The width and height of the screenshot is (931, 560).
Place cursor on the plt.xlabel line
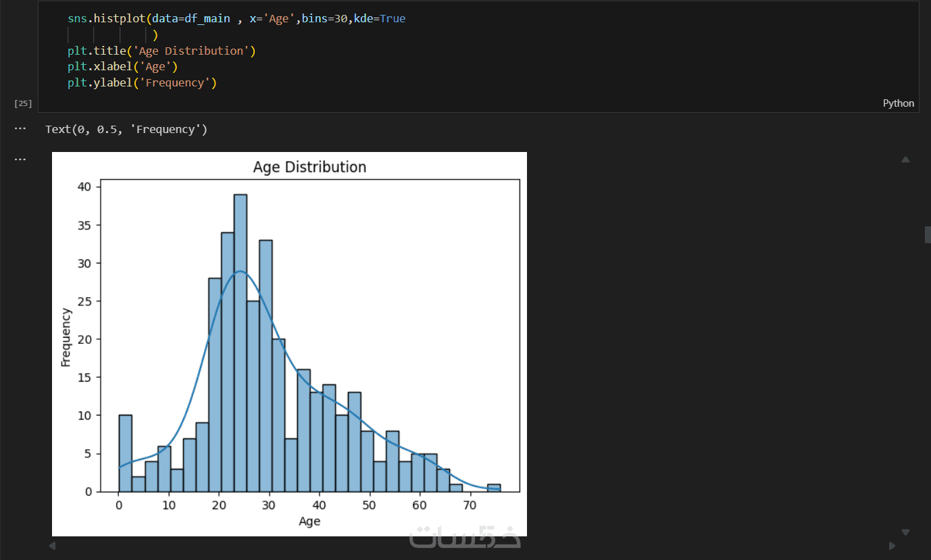[x=122, y=67]
